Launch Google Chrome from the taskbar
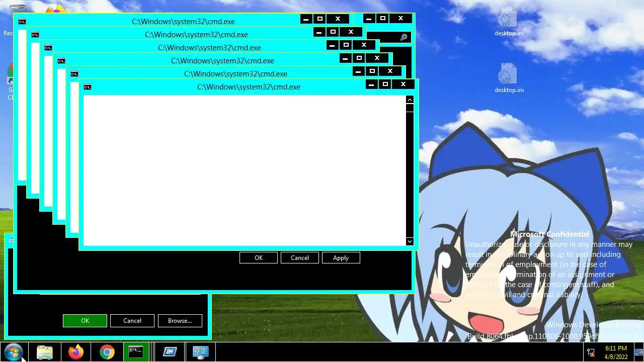Screen dimensions: 644x362 click(107, 352)
